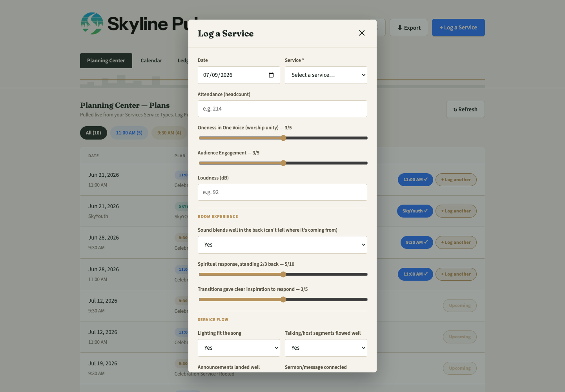This screenshot has height=392, width=565.
Task: Click Log another in Jun 21 11:00 AM row
Action: tap(456, 180)
